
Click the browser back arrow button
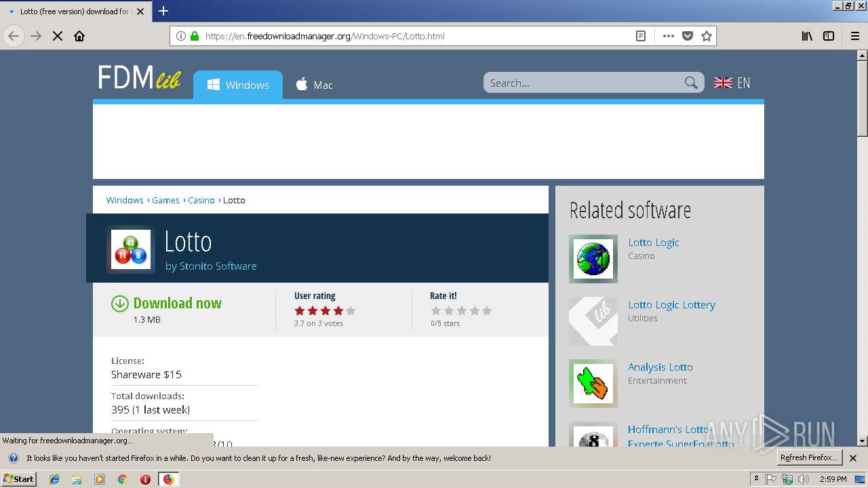(14, 36)
